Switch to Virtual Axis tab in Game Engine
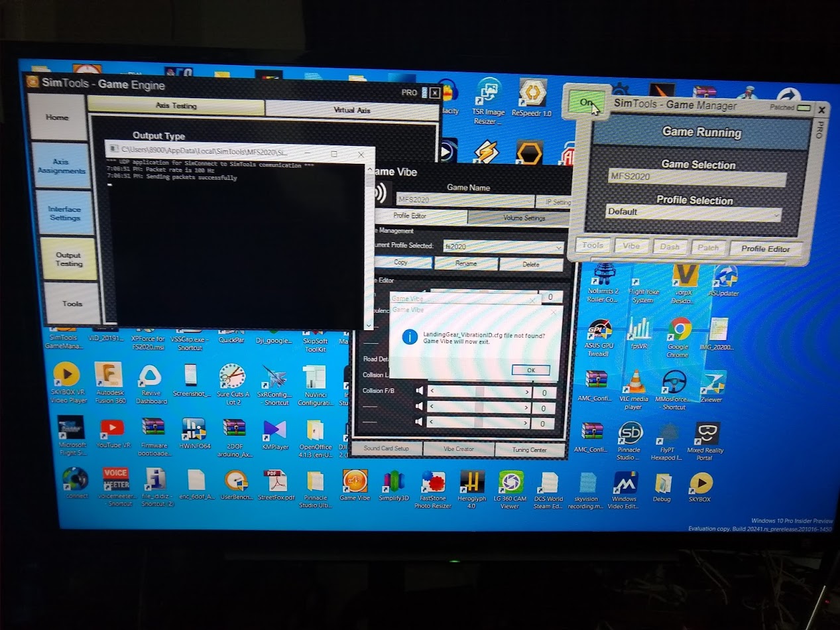This screenshot has height=630, width=840. coord(352,109)
